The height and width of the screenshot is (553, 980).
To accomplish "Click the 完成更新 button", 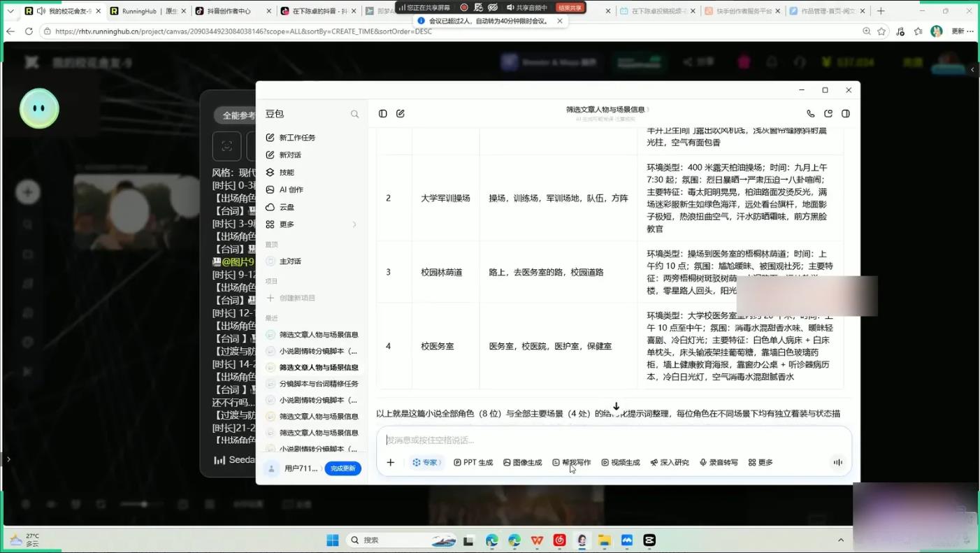I will click(x=343, y=468).
